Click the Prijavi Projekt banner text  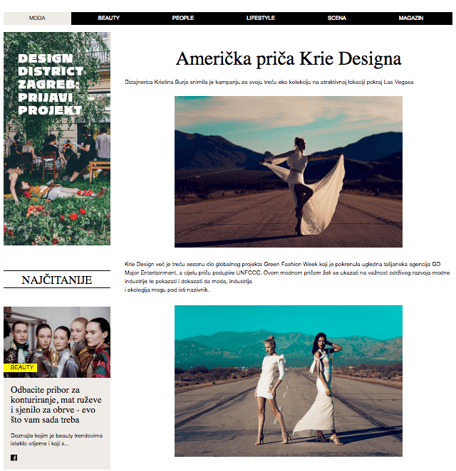tap(50, 104)
